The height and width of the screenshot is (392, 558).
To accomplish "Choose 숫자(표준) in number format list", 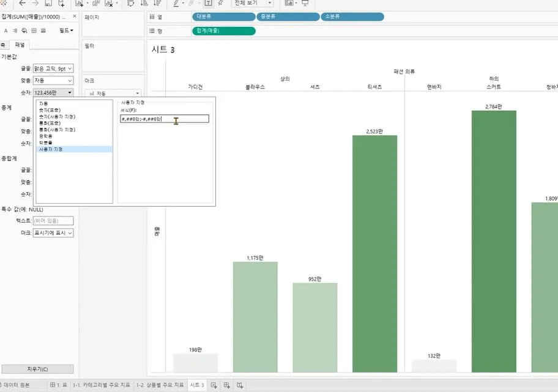I will pos(50,110).
